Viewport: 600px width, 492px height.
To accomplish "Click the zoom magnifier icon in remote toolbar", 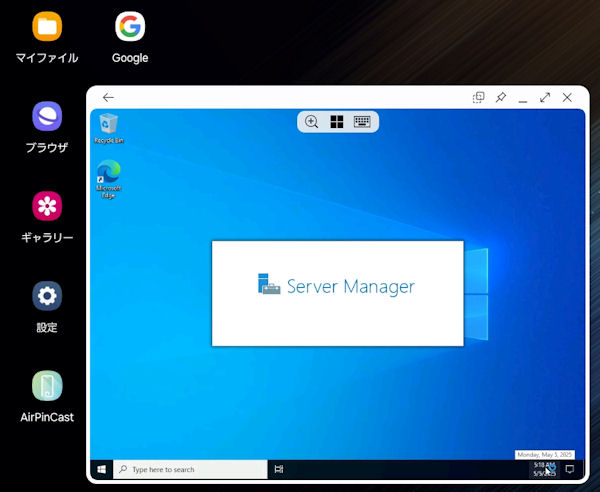I will click(312, 122).
